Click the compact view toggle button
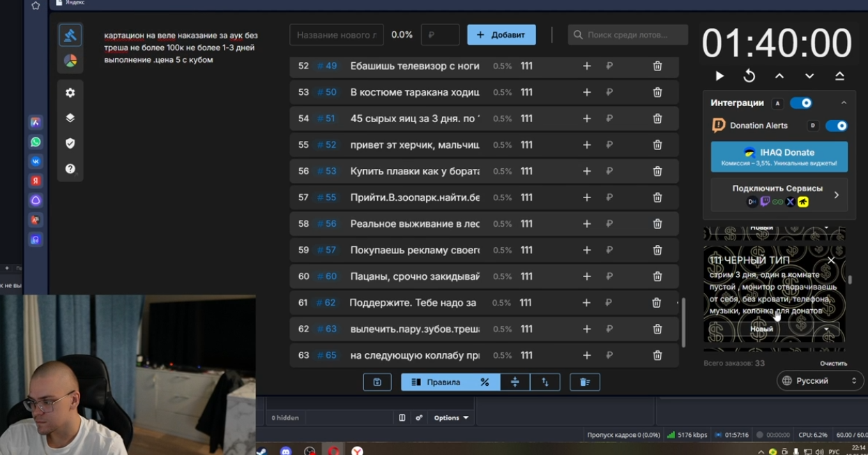 [x=515, y=382]
